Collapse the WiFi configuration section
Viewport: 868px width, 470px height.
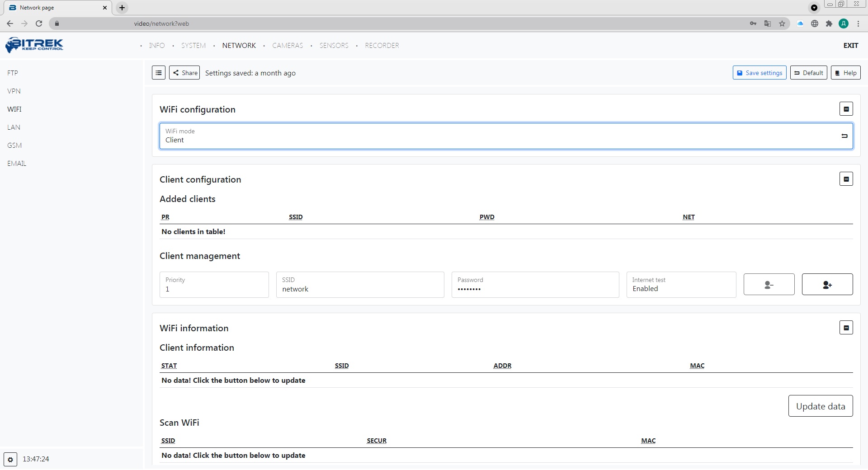[x=846, y=109]
